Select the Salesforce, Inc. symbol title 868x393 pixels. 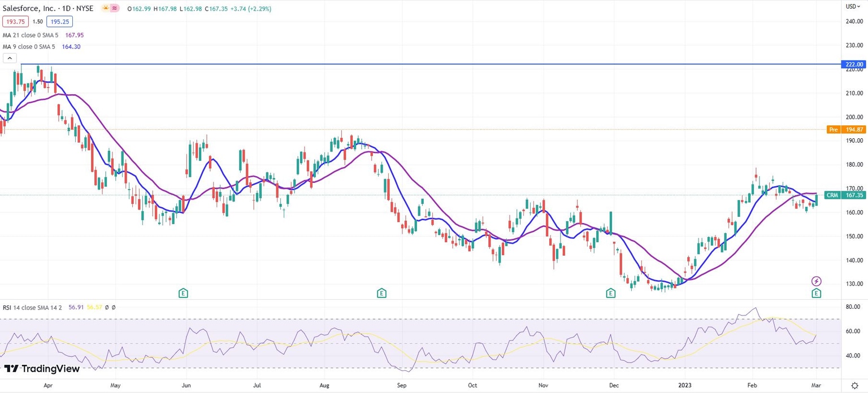coord(29,8)
